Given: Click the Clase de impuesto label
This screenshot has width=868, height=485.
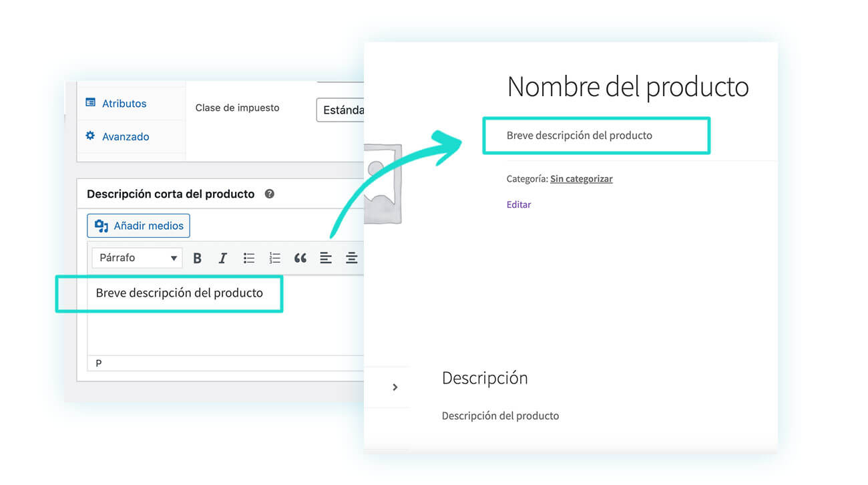Looking at the screenshot, I should [237, 108].
